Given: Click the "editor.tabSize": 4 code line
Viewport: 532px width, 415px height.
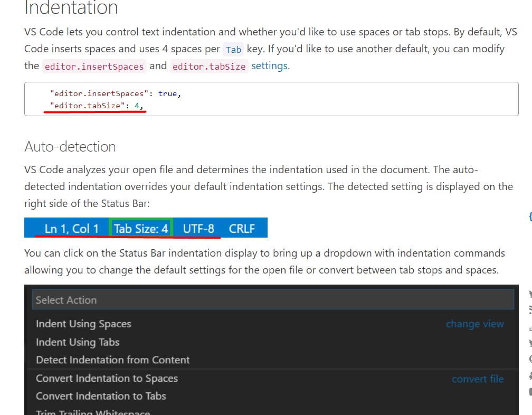Looking at the screenshot, I should click(x=97, y=106).
